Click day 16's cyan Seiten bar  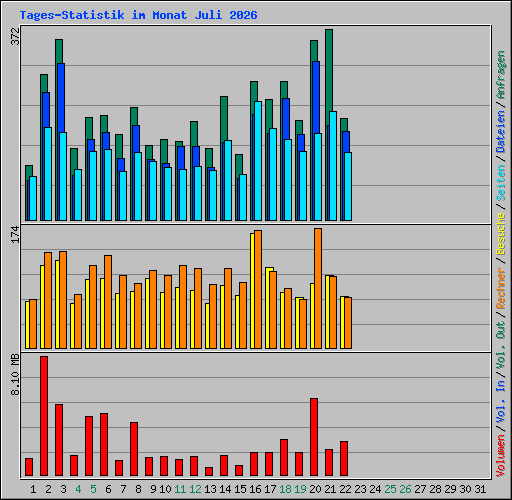258,161
